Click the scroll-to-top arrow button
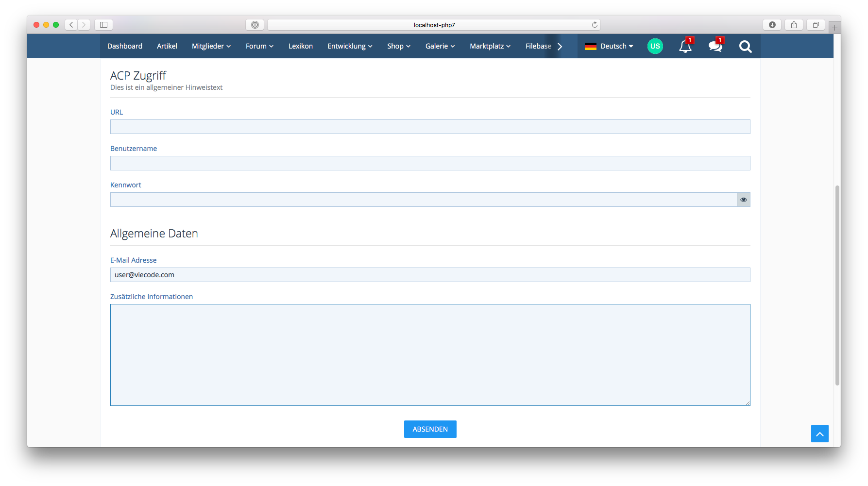Screen dimensions: 868x486 click(819, 434)
